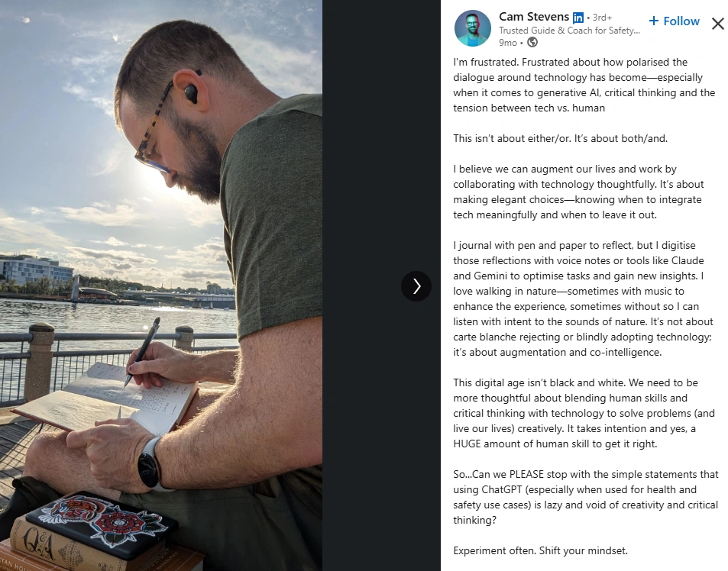Click the LinkedIn badge beside Cam Stevens
Screen dimensions: 728x571
click(578, 18)
